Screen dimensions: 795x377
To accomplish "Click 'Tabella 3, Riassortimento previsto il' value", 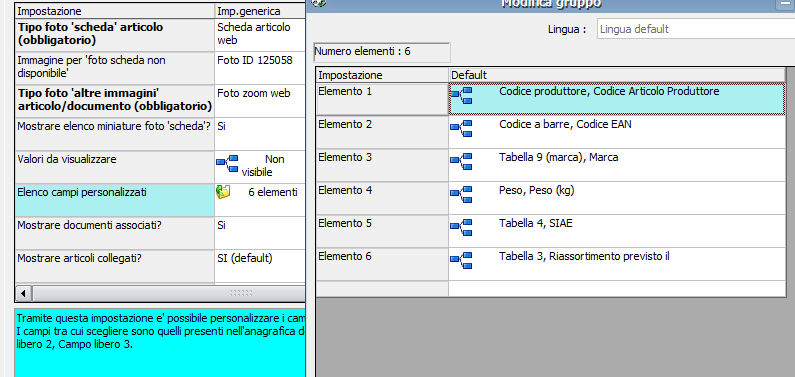I will pyautogui.click(x=584, y=256).
